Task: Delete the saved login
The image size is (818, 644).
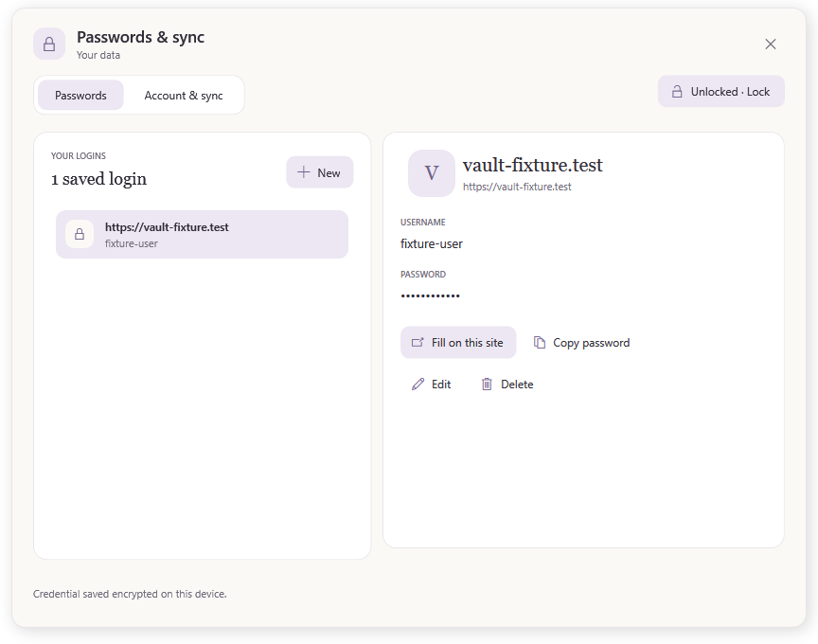Action: [507, 385]
